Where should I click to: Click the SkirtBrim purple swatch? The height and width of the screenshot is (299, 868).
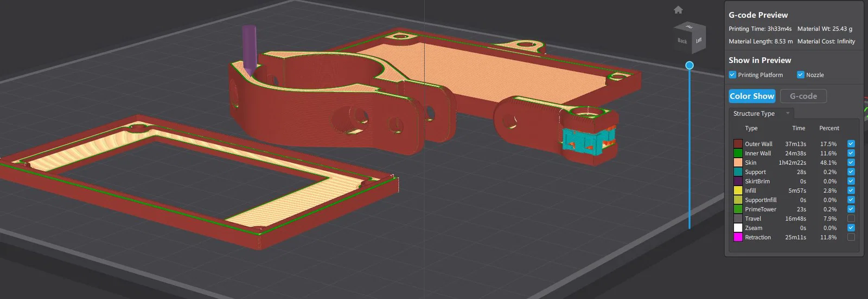pos(738,181)
